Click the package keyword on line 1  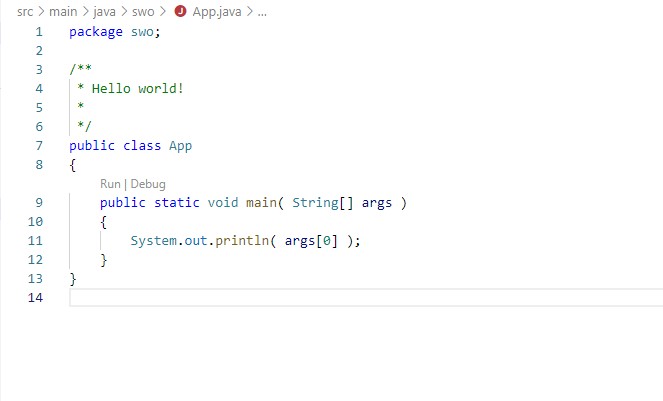pyautogui.click(x=95, y=32)
